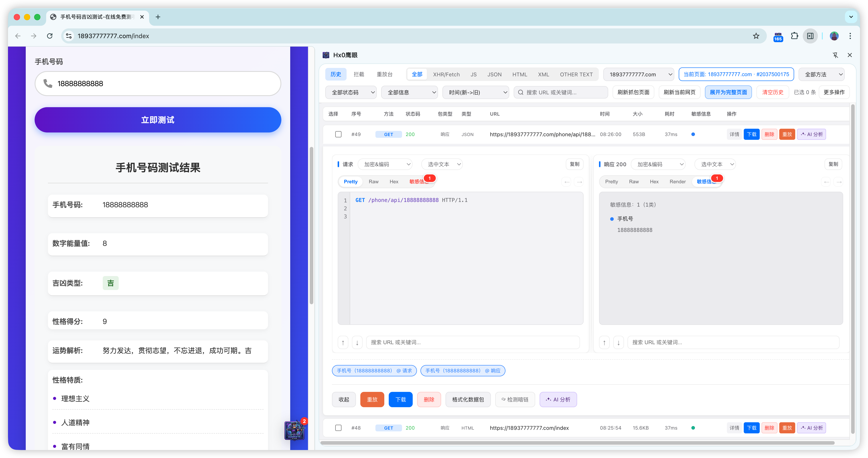Check the checkbox for request #48
Screen dimensions: 868x458
338,428
